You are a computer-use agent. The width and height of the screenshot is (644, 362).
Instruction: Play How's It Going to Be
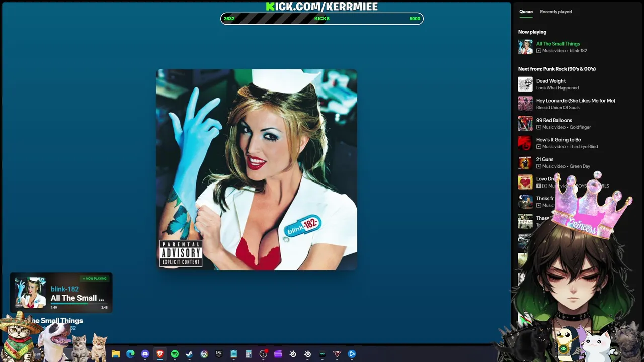point(558,140)
